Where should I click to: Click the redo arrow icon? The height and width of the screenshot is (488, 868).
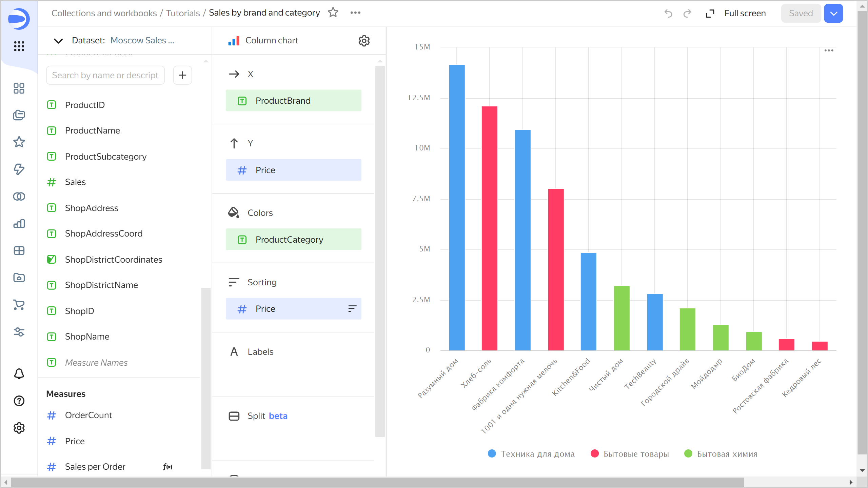point(687,13)
